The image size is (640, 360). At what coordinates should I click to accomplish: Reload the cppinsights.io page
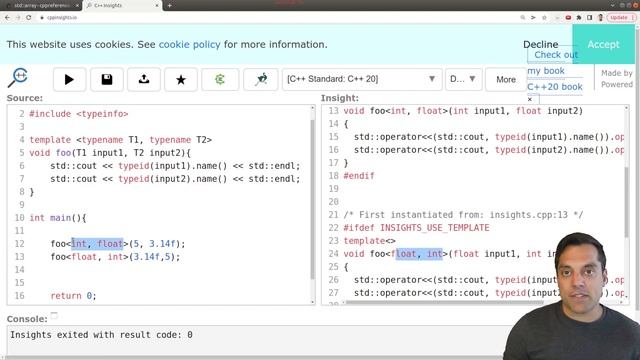[29, 18]
